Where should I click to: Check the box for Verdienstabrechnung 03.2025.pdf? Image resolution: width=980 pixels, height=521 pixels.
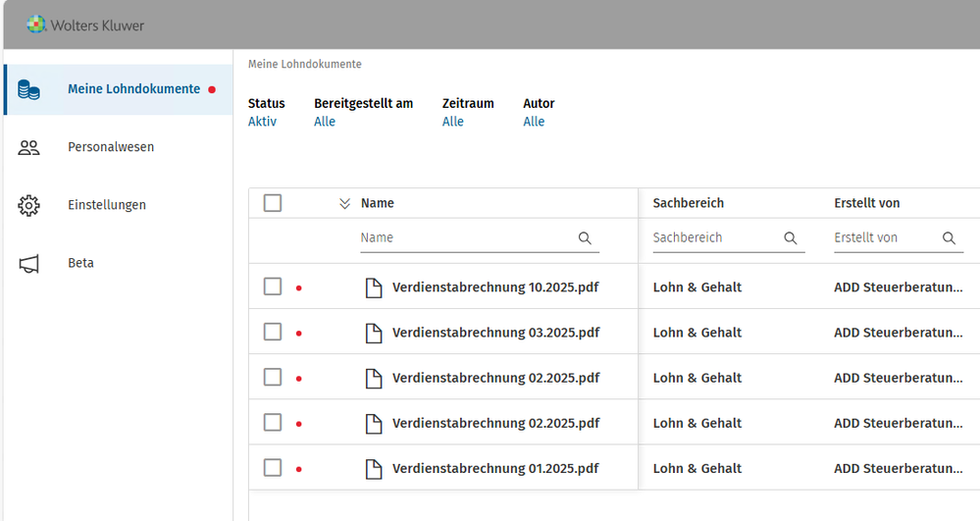273,332
